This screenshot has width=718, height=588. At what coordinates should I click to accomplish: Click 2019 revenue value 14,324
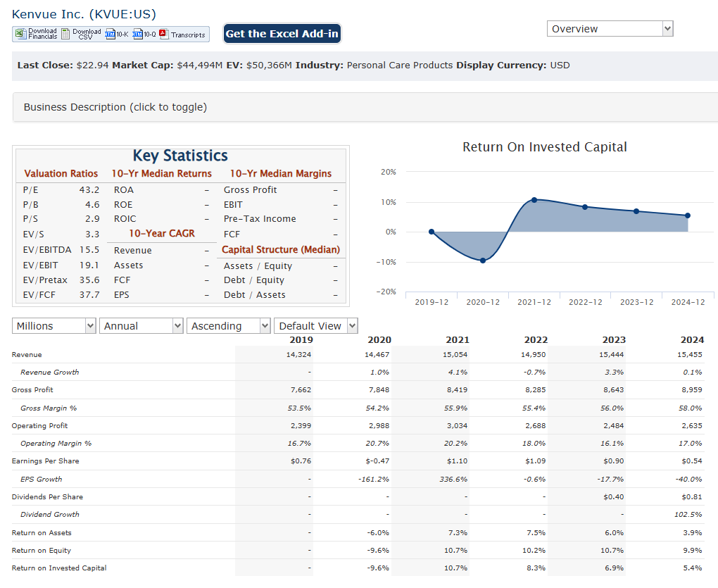298,354
